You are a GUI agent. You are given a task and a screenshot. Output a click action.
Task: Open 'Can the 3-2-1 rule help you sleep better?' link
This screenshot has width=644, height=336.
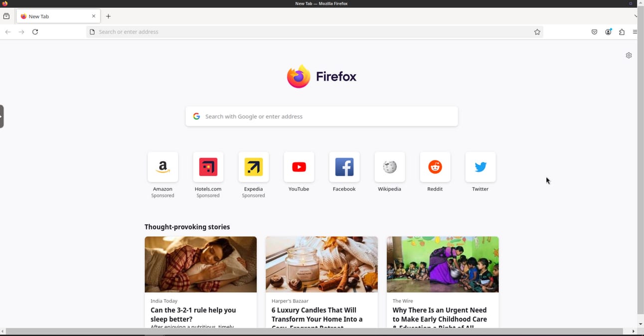(193, 315)
